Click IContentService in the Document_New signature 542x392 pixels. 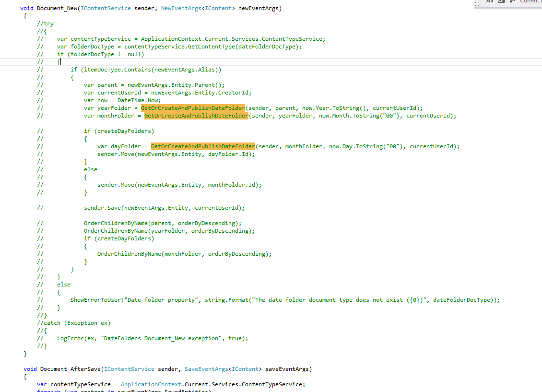pos(106,8)
